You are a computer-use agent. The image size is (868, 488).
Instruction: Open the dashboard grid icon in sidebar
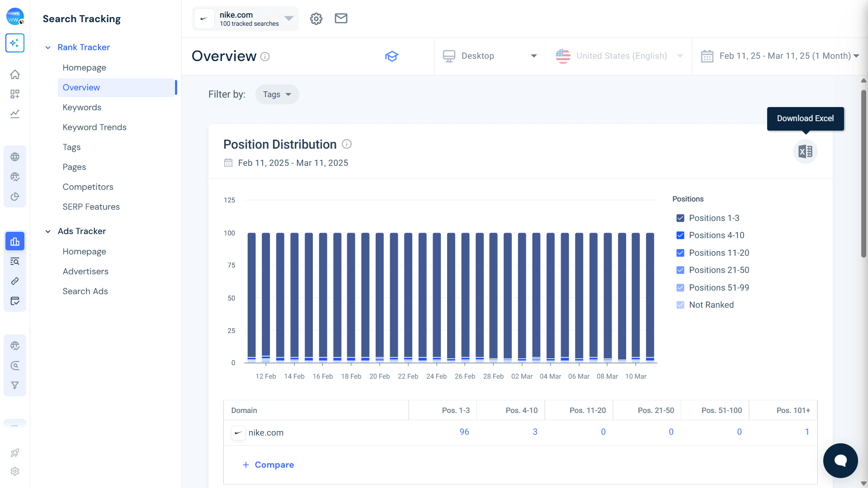[15, 94]
